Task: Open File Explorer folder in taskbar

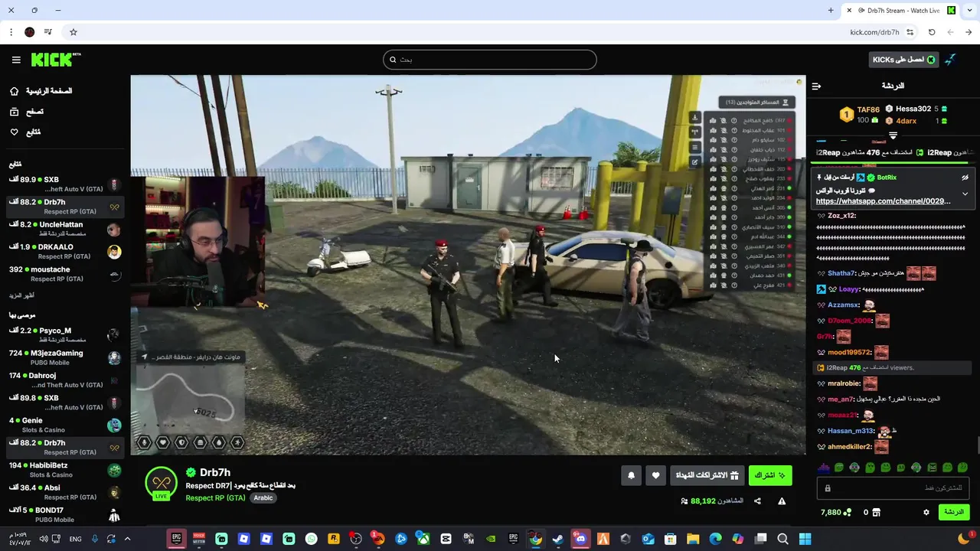Action: (x=693, y=539)
